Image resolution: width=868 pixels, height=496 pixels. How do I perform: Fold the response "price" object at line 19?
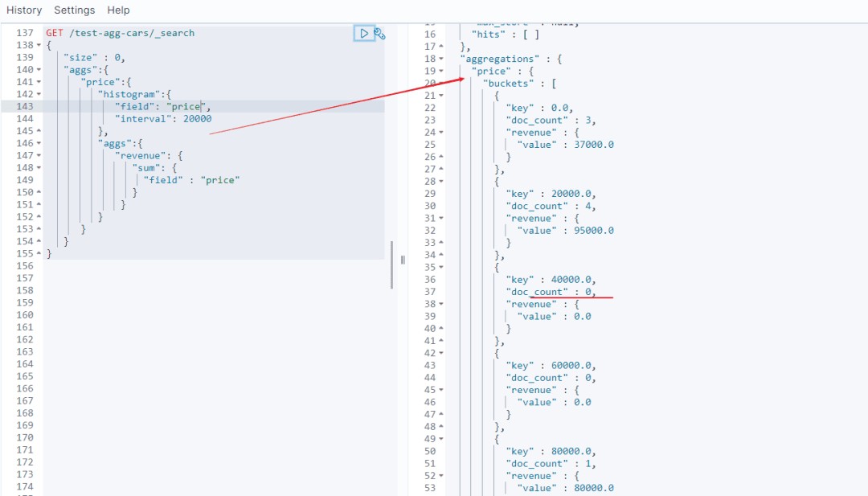pyautogui.click(x=440, y=72)
